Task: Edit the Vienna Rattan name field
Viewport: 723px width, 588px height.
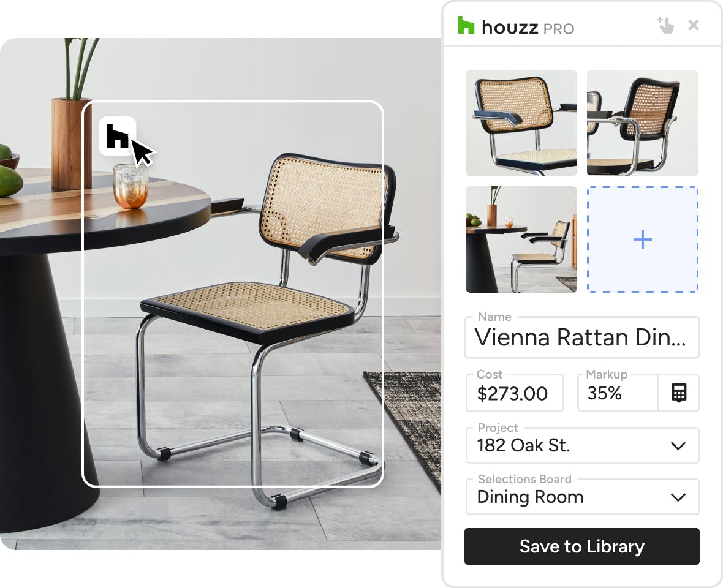Action: tap(582, 337)
